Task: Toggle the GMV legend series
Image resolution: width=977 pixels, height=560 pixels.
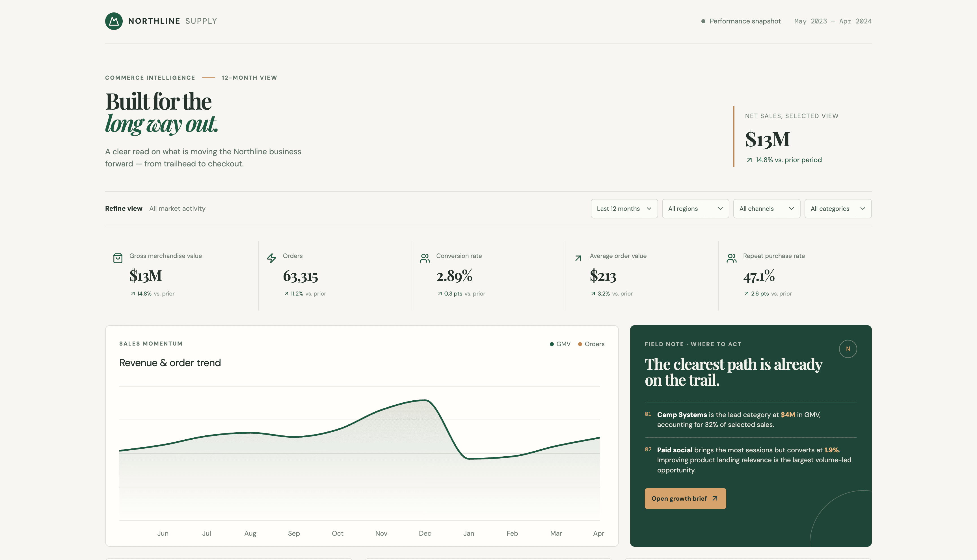Action: point(560,344)
